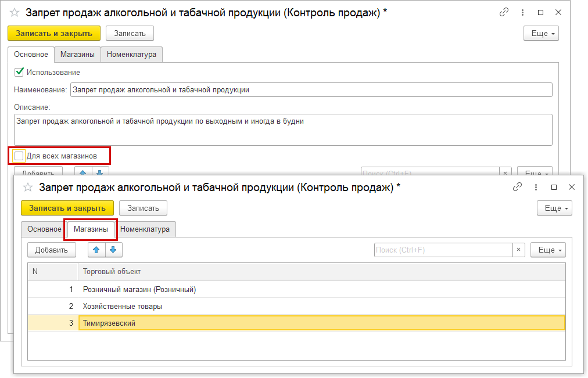Uncheck the Использование checkbox
Image resolution: width=588 pixels, height=378 pixels.
19,72
